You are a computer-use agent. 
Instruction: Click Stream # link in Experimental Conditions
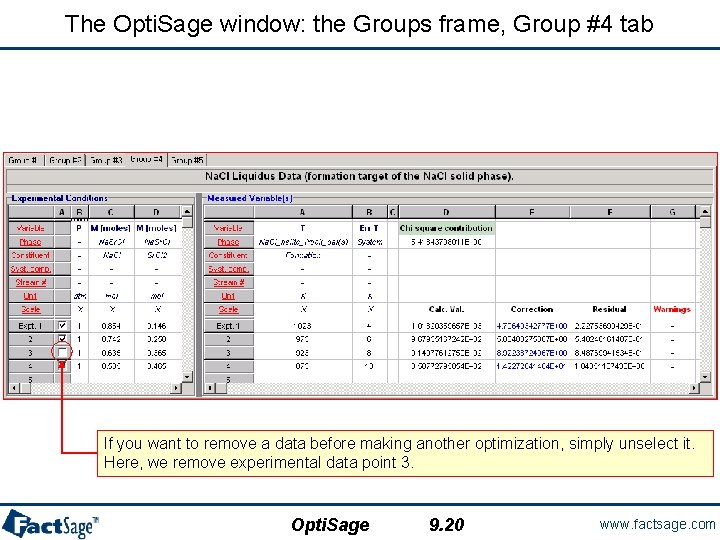click(x=31, y=282)
